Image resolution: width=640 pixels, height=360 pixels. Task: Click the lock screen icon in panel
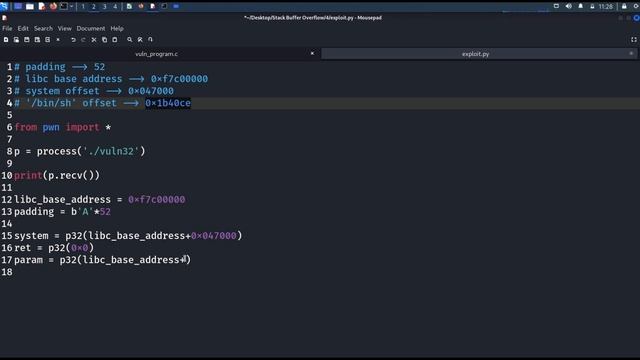[624, 6]
